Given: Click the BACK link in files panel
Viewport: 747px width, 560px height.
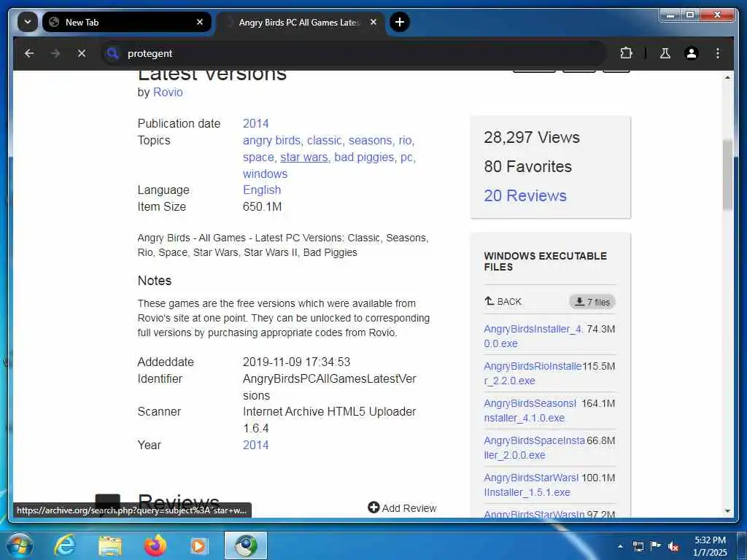Looking at the screenshot, I should click(503, 301).
